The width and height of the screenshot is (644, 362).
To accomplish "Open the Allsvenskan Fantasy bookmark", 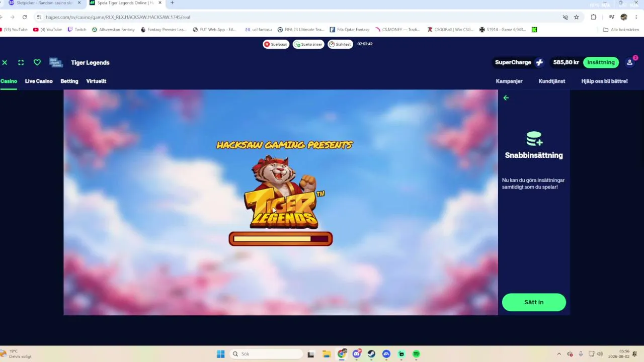I will click(113, 30).
